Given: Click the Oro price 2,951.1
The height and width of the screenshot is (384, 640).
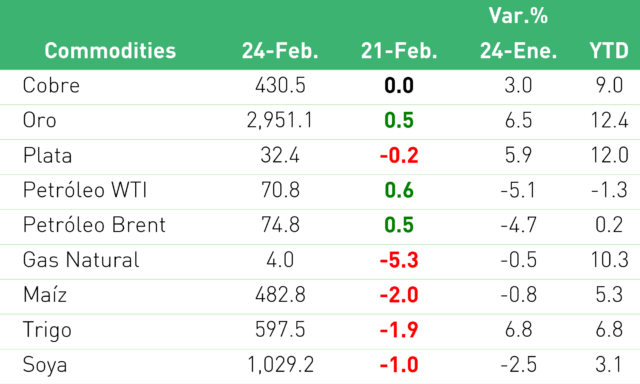Looking at the screenshot, I should click(280, 120).
